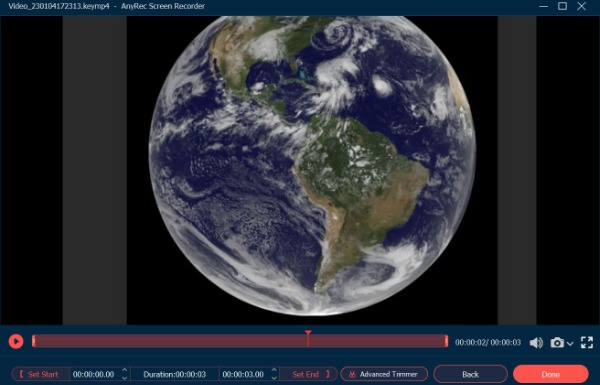600x385 pixels.
Task: Enter fullscreen with the expand icon
Action: point(587,342)
